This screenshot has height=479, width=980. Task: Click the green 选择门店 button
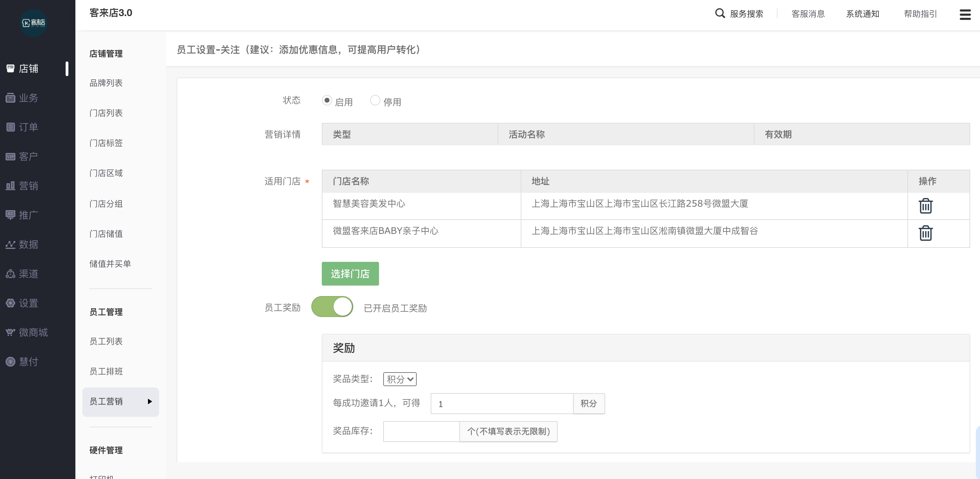tap(350, 274)
